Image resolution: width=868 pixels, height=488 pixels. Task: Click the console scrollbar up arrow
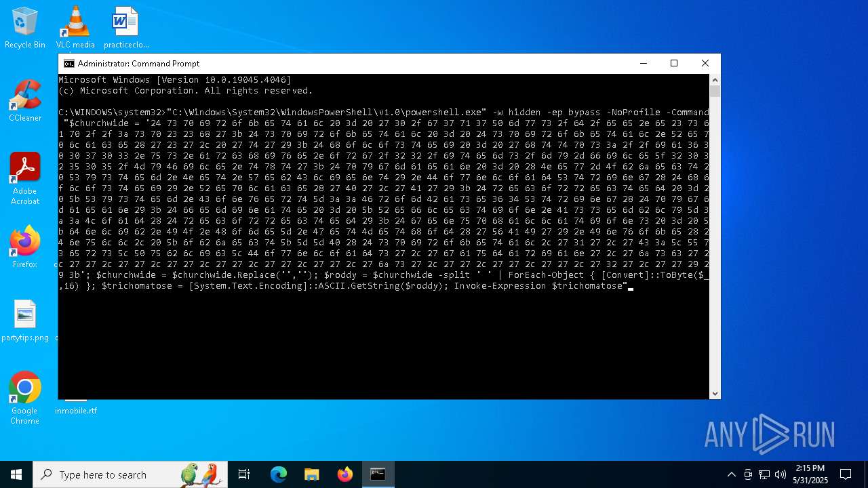tap(715, 79)
